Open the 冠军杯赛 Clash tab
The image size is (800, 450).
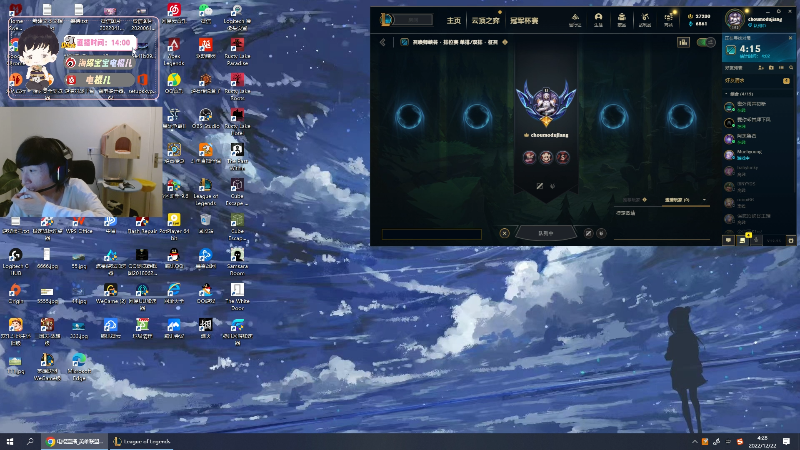tap(524, 20)
